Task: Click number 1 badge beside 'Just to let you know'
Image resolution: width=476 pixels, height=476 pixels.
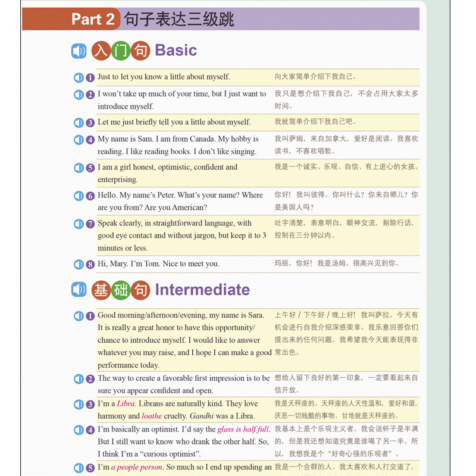Action: (x=90, y=78)
